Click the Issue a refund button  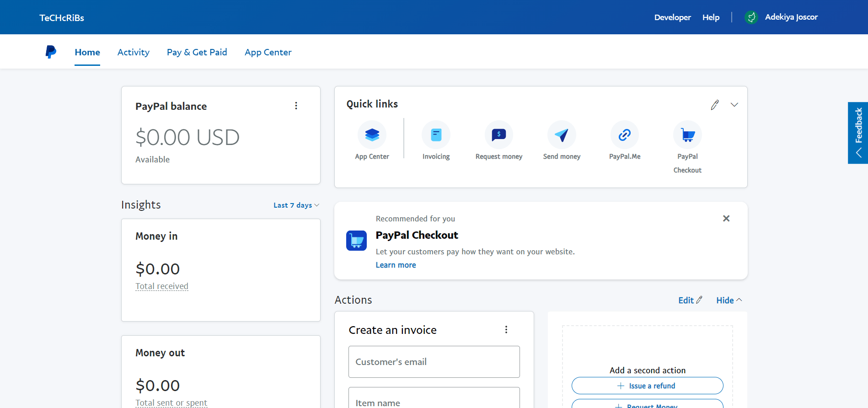coord(647,386)
